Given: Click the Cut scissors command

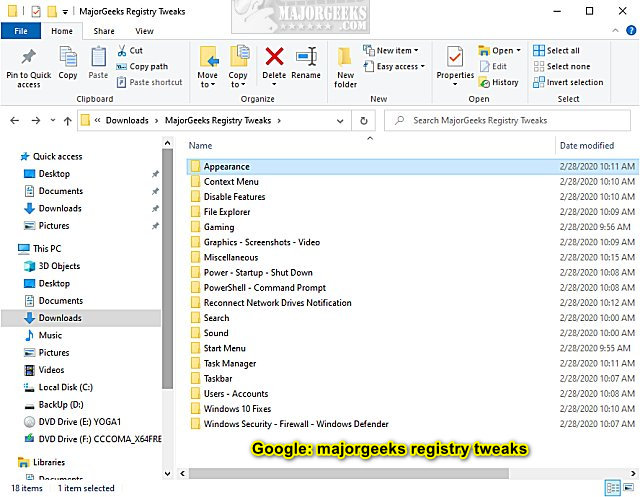Looking at the screenshot, I should [130, 50].
